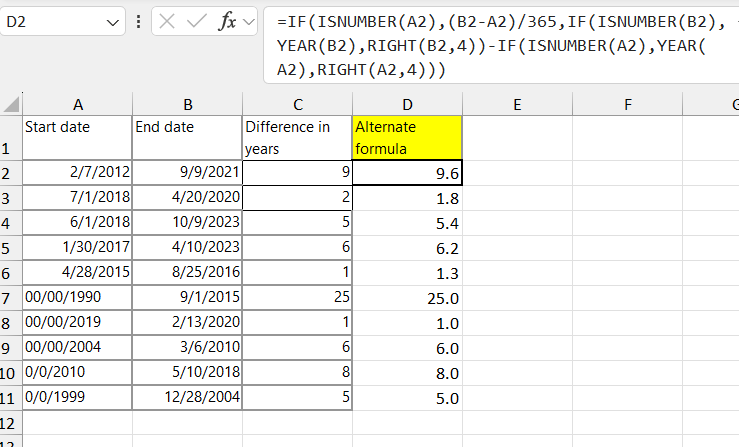Click inside the formula bar text
Viewport: 739px width, 447px height.
tap(501, 45)
